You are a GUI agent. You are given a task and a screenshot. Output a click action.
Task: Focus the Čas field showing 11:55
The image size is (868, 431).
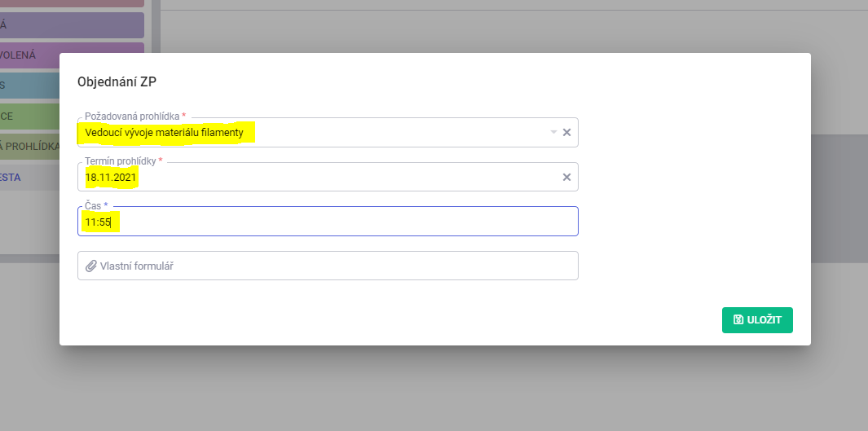[x=328, y=222]
